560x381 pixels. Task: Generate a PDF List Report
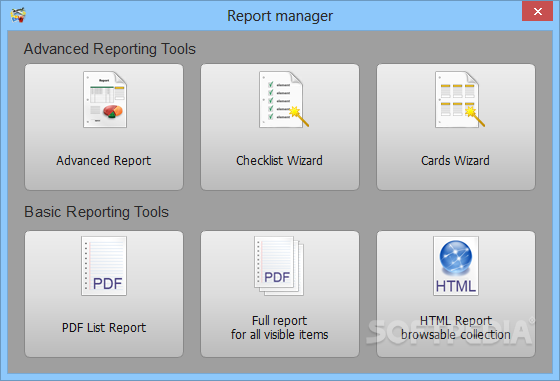(x=104, y=294)
